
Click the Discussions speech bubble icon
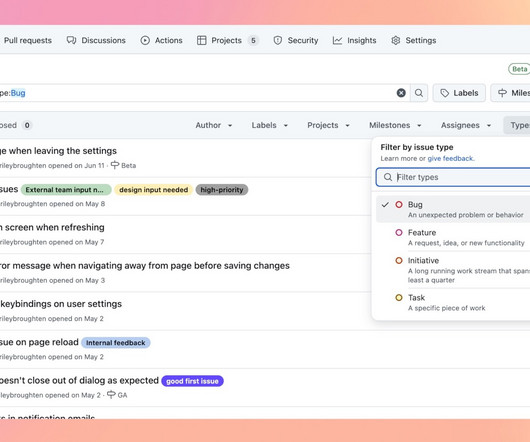pos(71,41)
